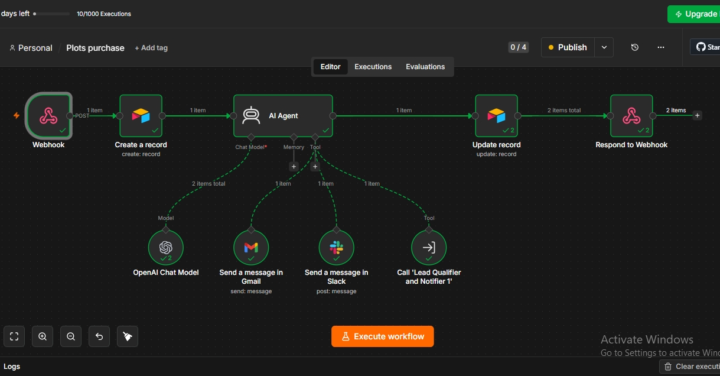
Task: Open the Call 'Lead Qualifier and Notifier 1' node
Action: (x=429, y=247)
